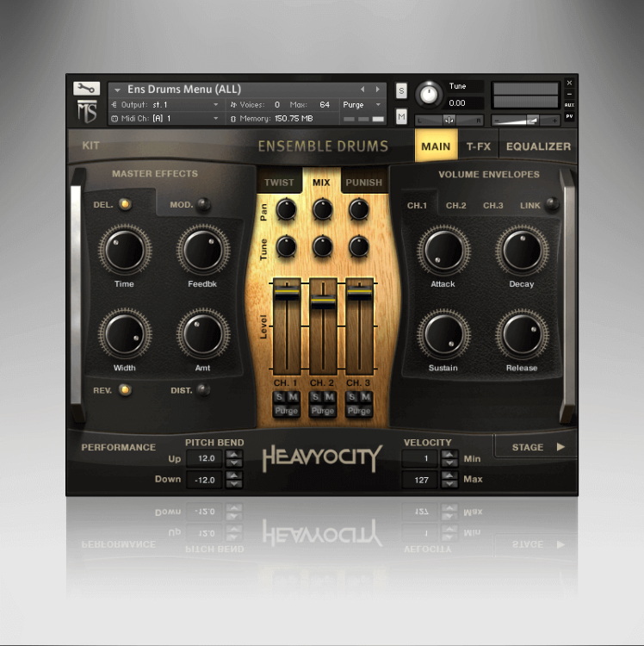Open the wrench instrument edit mode

[86, 88]
